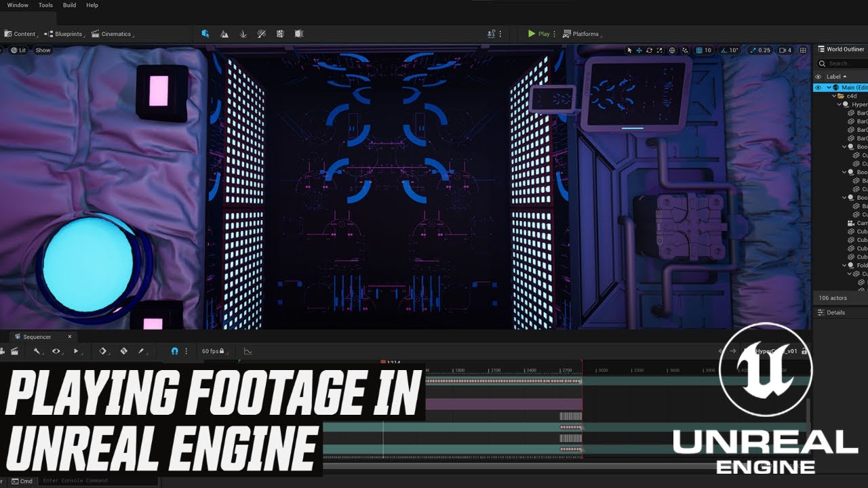This screenshot has width=868, height=488.
Task: Open the Tools menu
Action: (45, 5)
